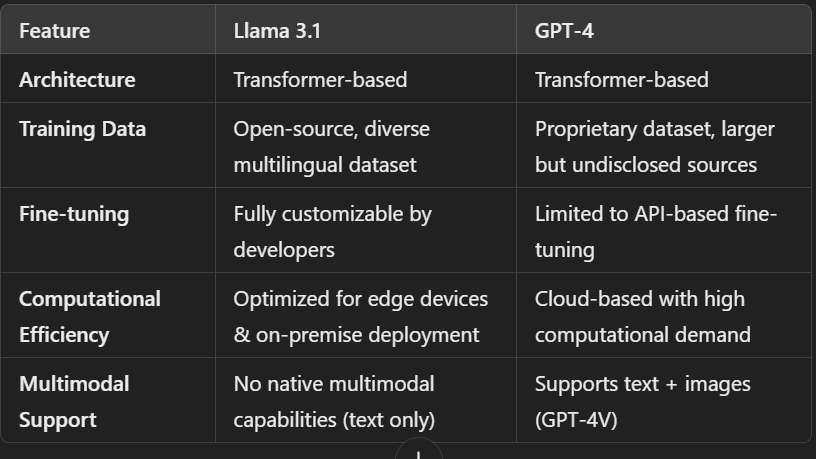Click the 'Fully customizable by developers' cell

point(332,232)
